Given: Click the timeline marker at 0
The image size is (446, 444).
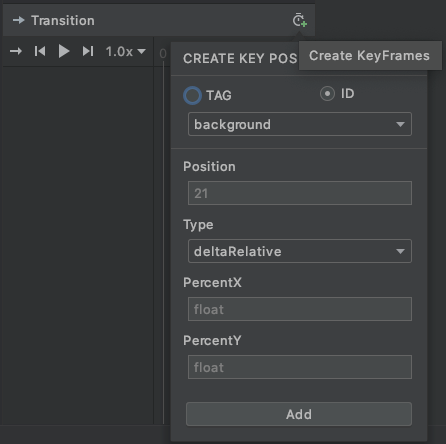Looking at the screenshot, I should (163, 53).
